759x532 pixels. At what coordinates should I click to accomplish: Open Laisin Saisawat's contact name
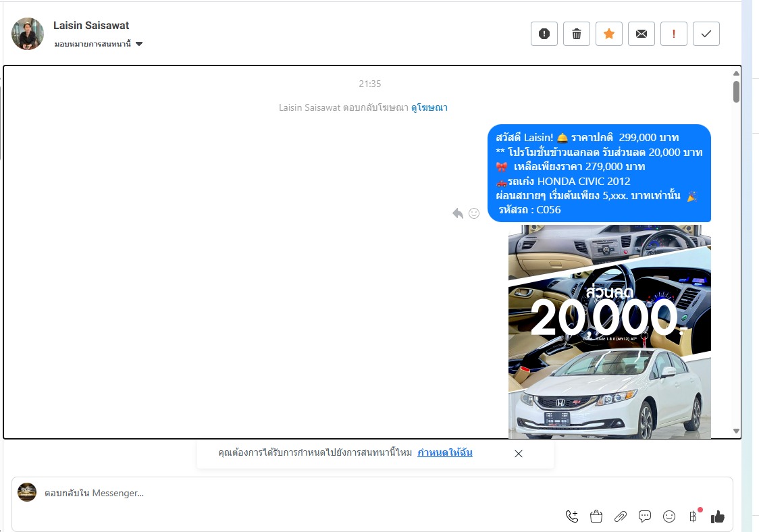point(91,26)
